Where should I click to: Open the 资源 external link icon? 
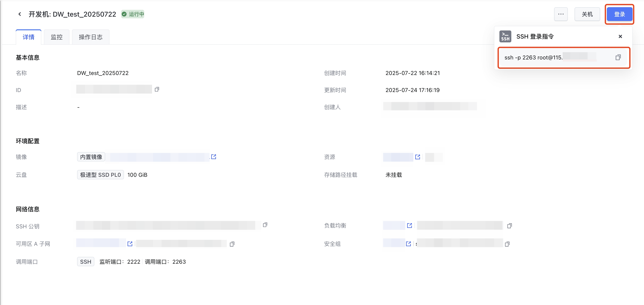417,157
